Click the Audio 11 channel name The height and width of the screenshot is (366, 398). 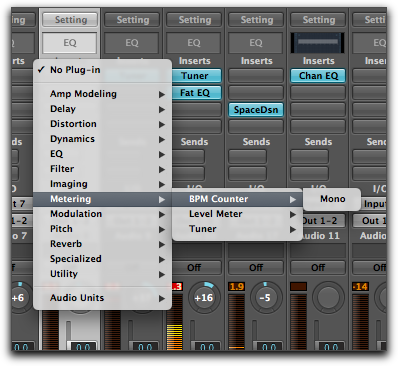tap(321, 236)
